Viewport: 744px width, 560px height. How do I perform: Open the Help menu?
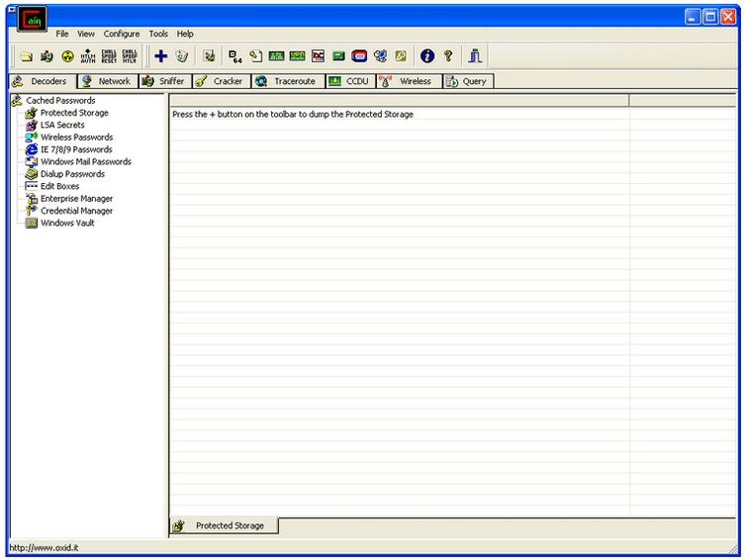click(185, 34)
